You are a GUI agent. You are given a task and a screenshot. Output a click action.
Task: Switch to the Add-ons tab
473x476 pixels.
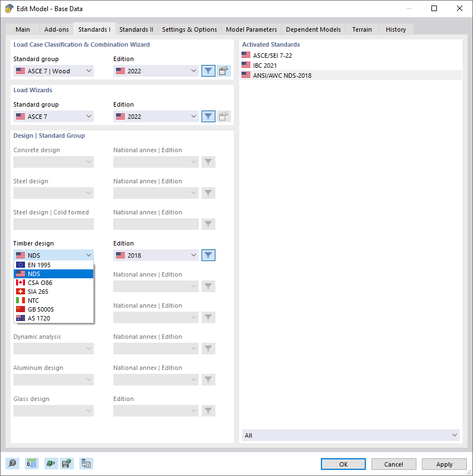pos(57,29)
